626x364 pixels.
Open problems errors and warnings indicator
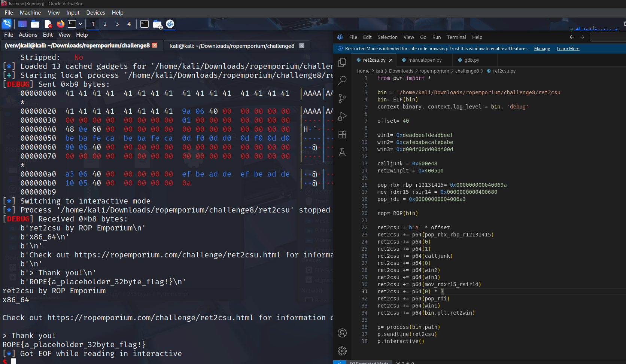(405, 363)
